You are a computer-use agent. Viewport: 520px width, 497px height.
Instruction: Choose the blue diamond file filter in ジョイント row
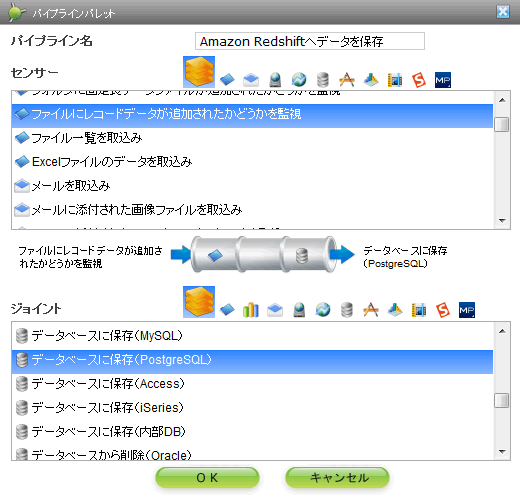[x=227, y=310]
